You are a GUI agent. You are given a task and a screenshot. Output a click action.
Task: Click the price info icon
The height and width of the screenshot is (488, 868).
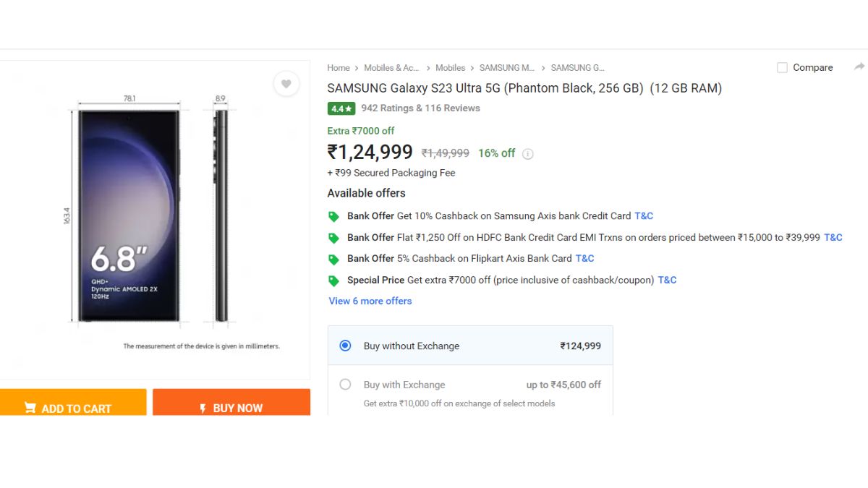pos(528,154)
